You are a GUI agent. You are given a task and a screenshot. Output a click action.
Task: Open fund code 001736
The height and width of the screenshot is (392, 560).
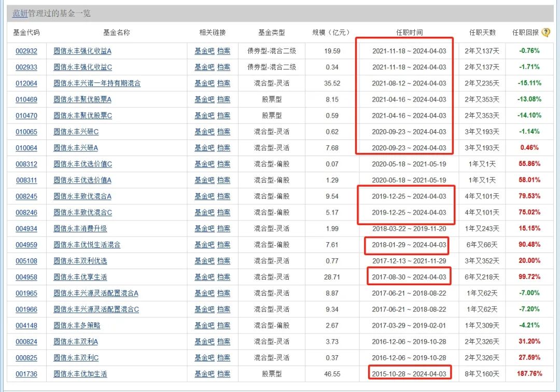point(26,374)
